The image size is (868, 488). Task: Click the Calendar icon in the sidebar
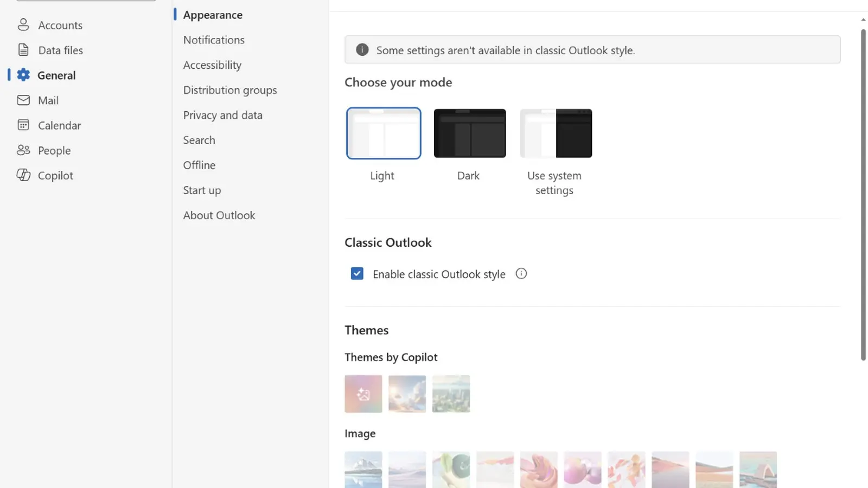pos(23,125)
